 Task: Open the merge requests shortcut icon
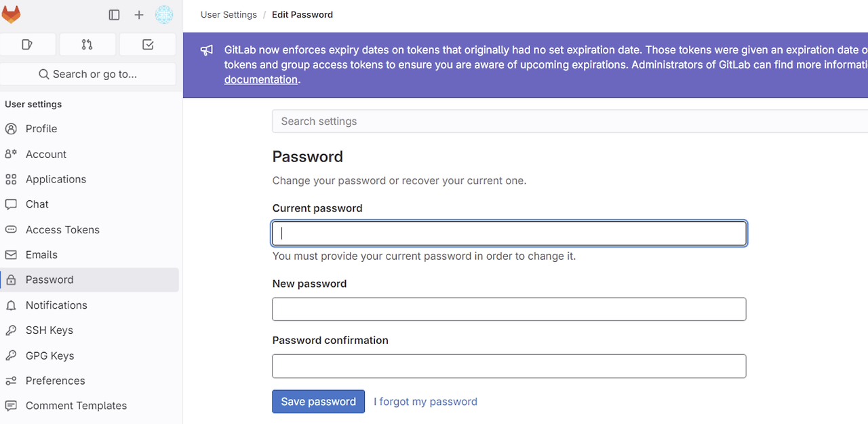87,45
